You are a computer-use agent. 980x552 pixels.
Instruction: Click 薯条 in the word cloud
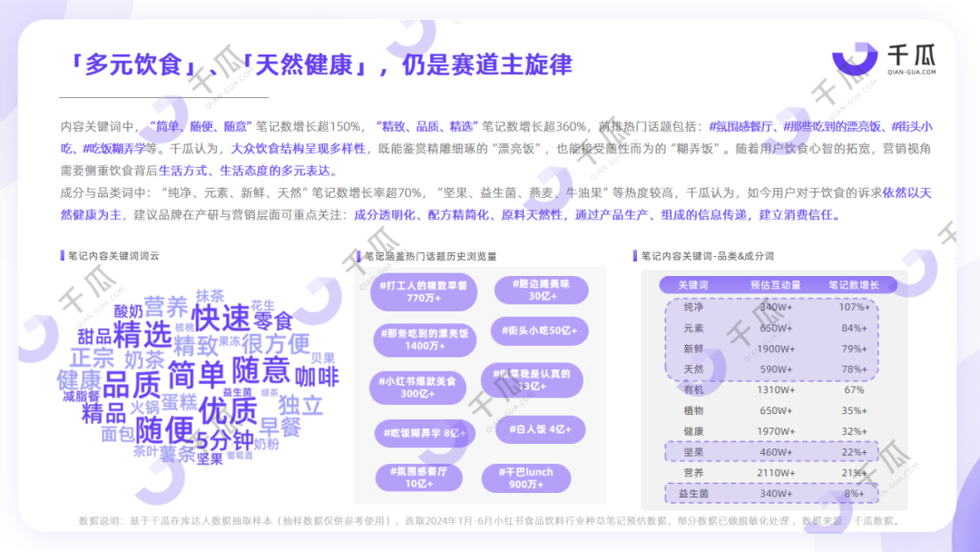[x=178, y=454]
